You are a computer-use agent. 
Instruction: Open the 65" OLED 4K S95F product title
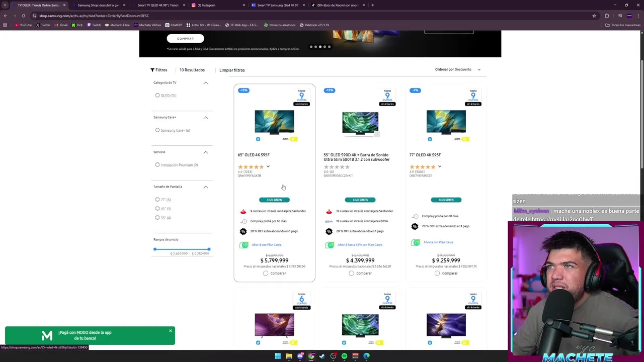coord(254,155)
